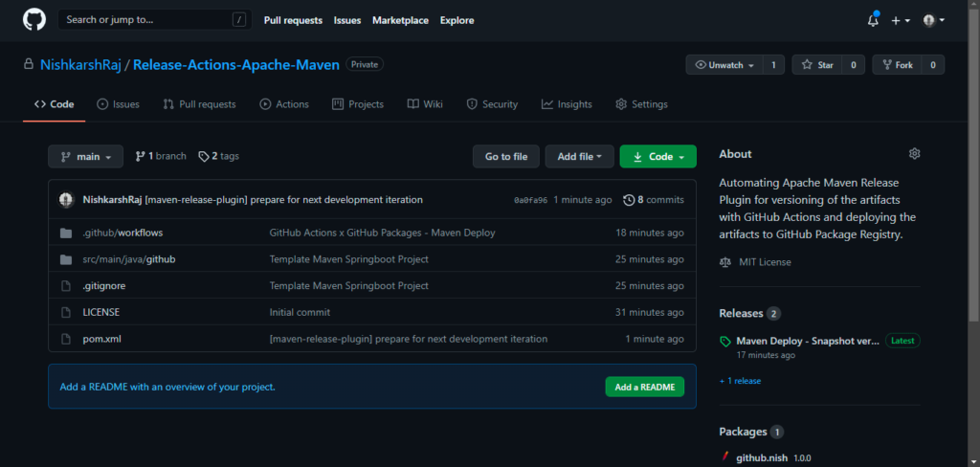The image size is (980, 467).
Task: Open the .github/workflows folder
Action: [123, 233]
